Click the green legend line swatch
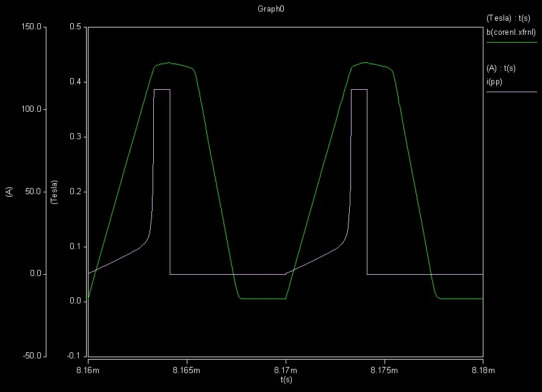This screenshot has width=542, height=392. click(x=511, y=43)
